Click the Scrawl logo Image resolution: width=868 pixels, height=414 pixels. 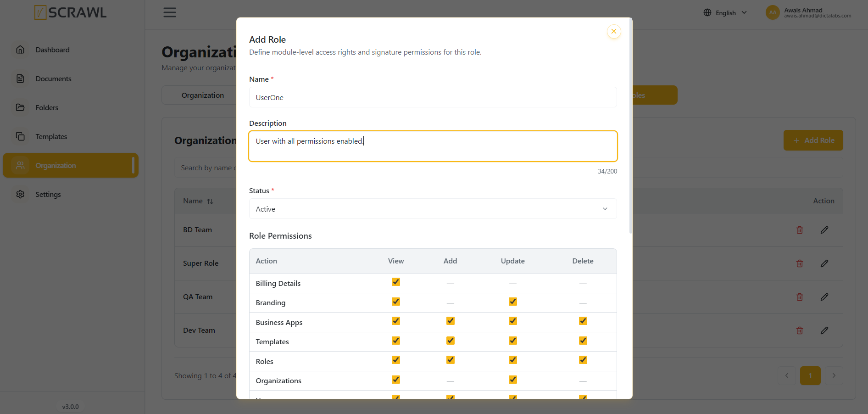(70, 12)
